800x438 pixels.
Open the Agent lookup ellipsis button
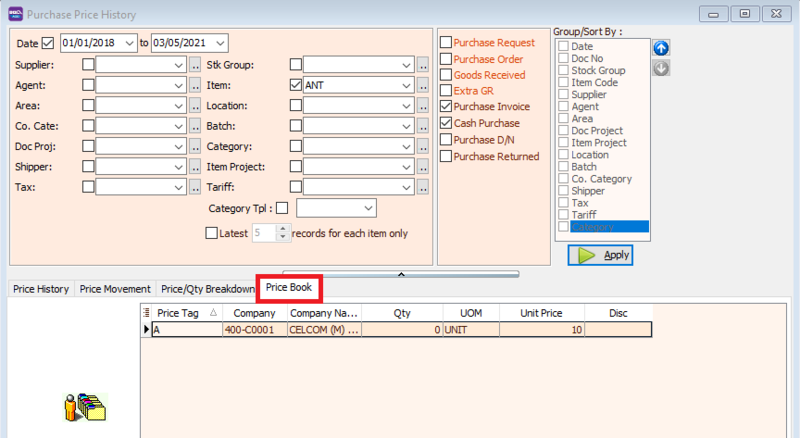195,86
